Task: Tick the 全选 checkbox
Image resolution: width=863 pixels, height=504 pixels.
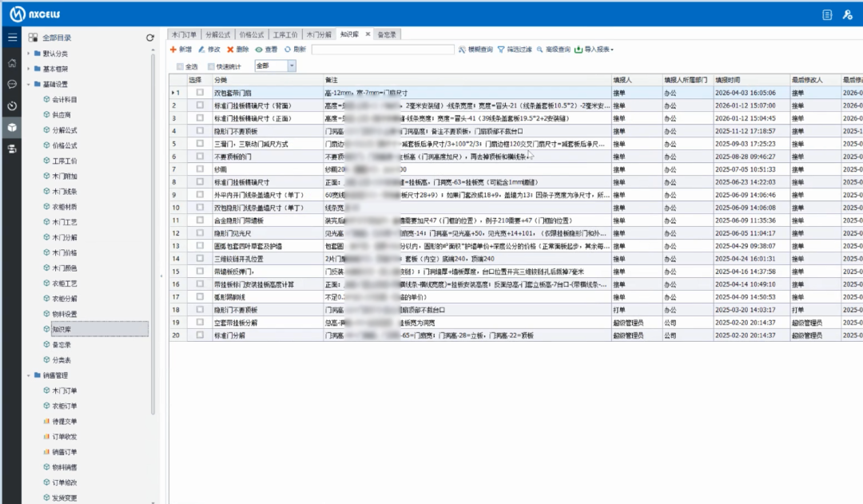Action: [x=180, y=66]
